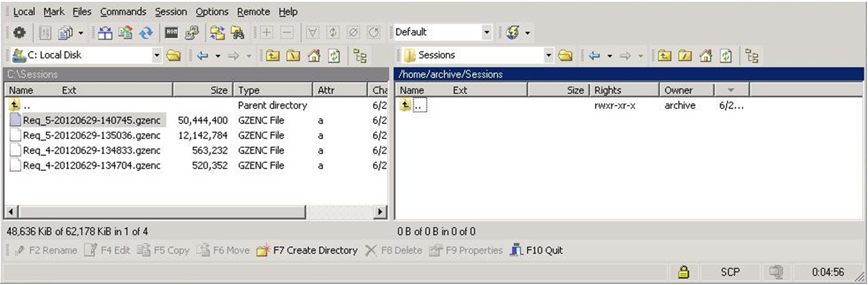Click the lock encryption status icon
868x285 pixels.
[683, 273]
